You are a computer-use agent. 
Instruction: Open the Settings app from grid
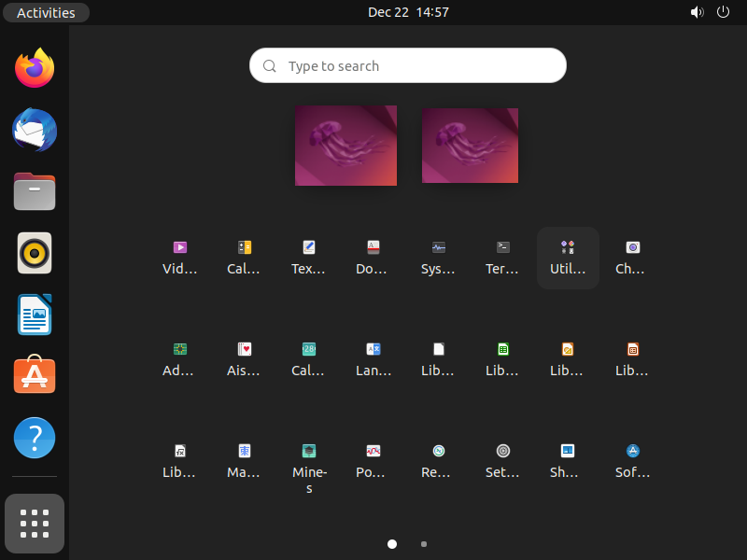503,461
